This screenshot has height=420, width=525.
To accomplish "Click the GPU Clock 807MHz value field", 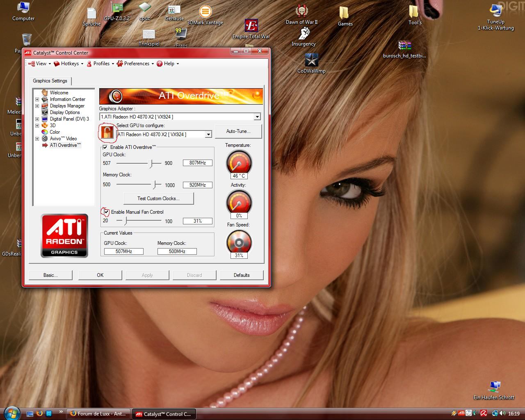I will (x=198, y=163).
